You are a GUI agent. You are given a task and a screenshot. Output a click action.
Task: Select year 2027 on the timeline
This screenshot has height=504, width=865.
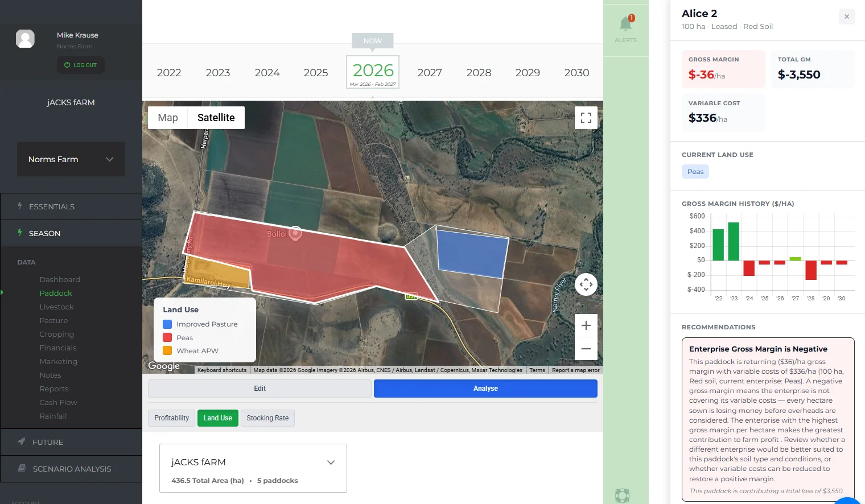click(430, 72)
